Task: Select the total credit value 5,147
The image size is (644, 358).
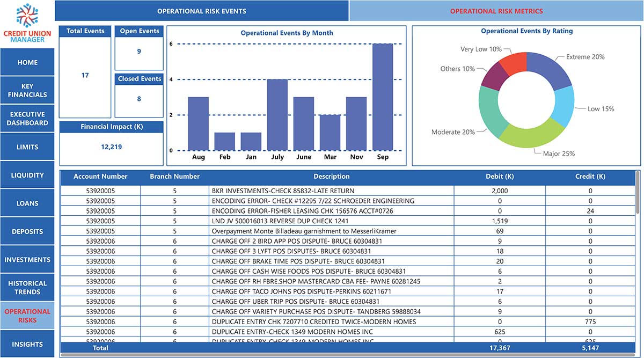Action: coord(590,348)
